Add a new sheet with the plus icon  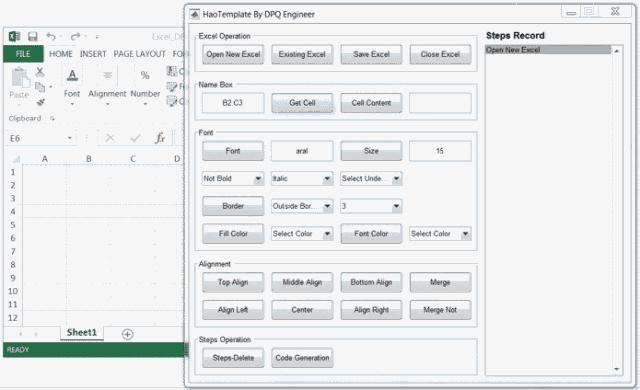pos(127,334)
